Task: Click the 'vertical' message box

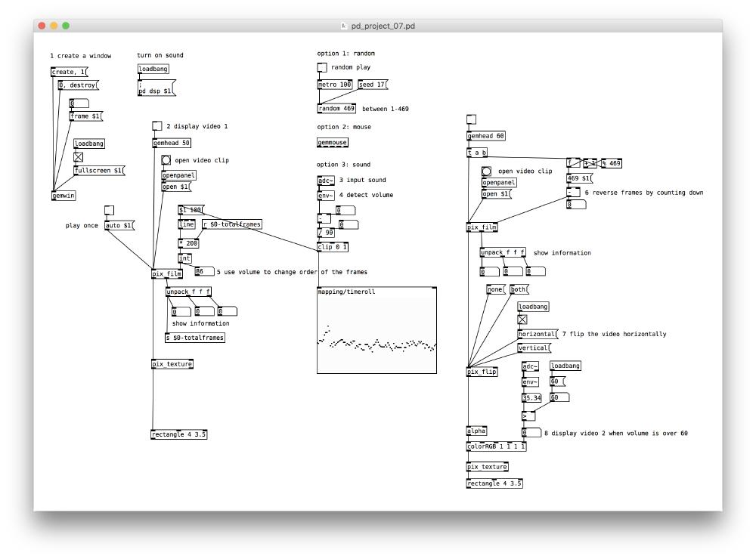Action: 534,348
